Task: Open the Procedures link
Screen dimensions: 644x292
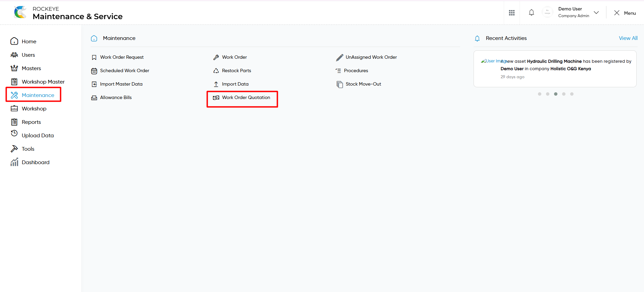Action: [356, 71]
